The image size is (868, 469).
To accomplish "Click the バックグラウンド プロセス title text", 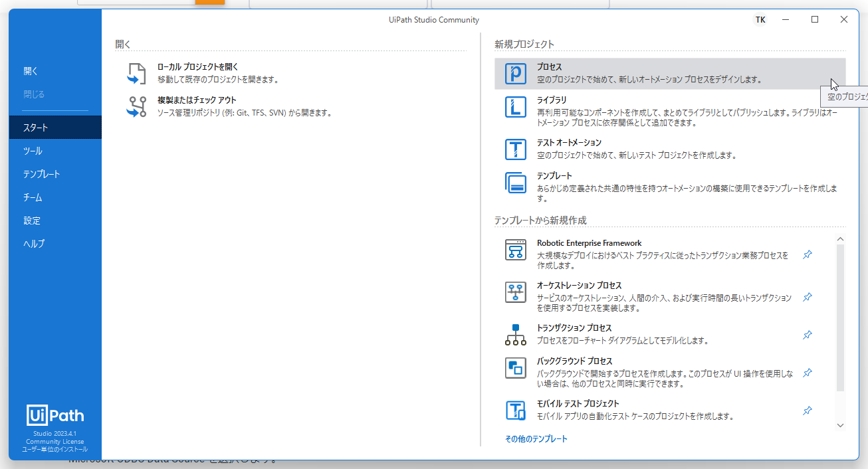I will [x=575, y=361].
